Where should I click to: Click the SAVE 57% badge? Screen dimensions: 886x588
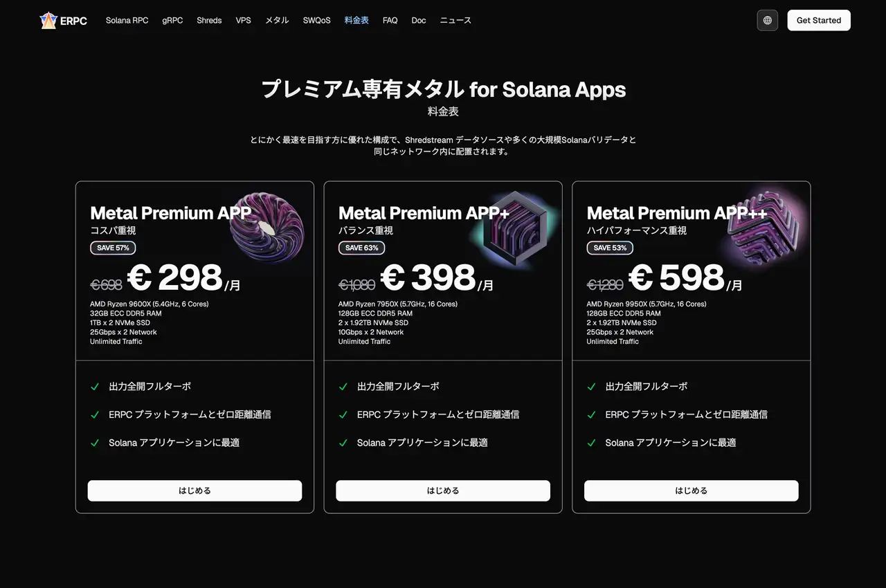[112, 248]
